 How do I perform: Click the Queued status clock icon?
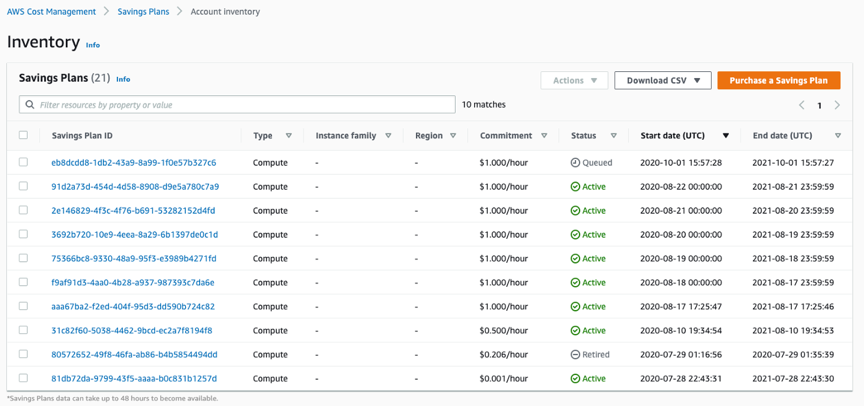point(575,163)
